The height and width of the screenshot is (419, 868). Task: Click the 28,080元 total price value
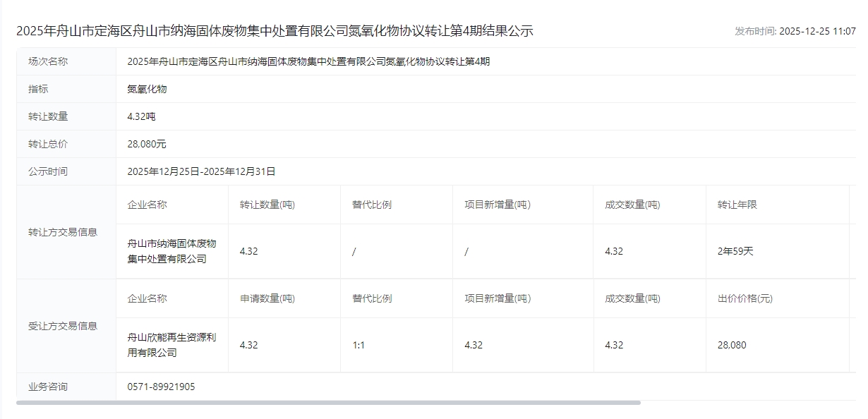click(147, 144)
